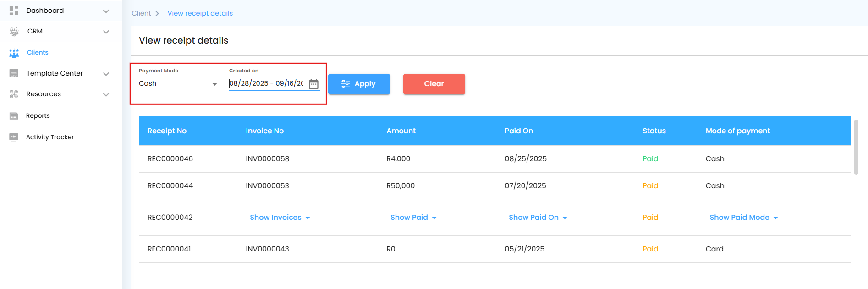Click the red Clear button
The height and width of the screenshot is (289, 868).
pyautogui.click(x=434, y=84)
